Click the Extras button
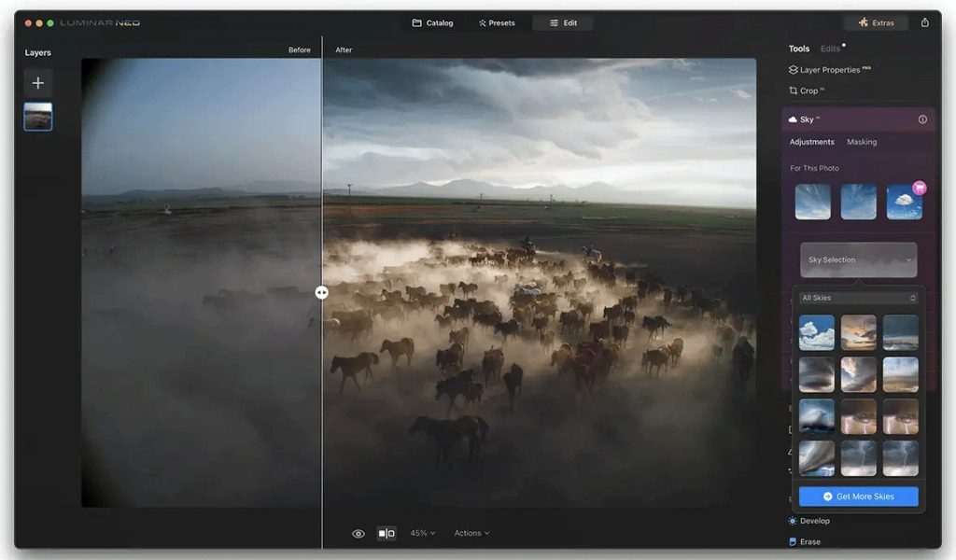 pyautogui.click(x=876, y=23)
